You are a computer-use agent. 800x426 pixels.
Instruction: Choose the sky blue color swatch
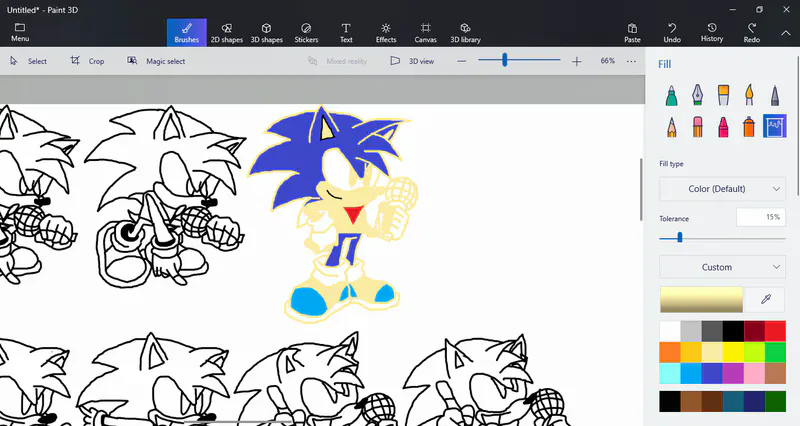[691, 373]
